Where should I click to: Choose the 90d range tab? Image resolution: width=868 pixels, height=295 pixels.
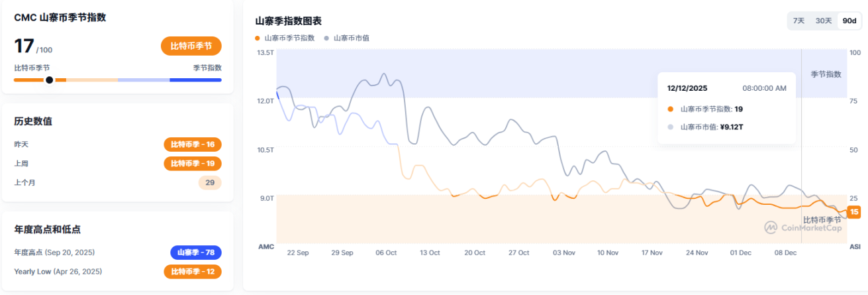[849, 21]
